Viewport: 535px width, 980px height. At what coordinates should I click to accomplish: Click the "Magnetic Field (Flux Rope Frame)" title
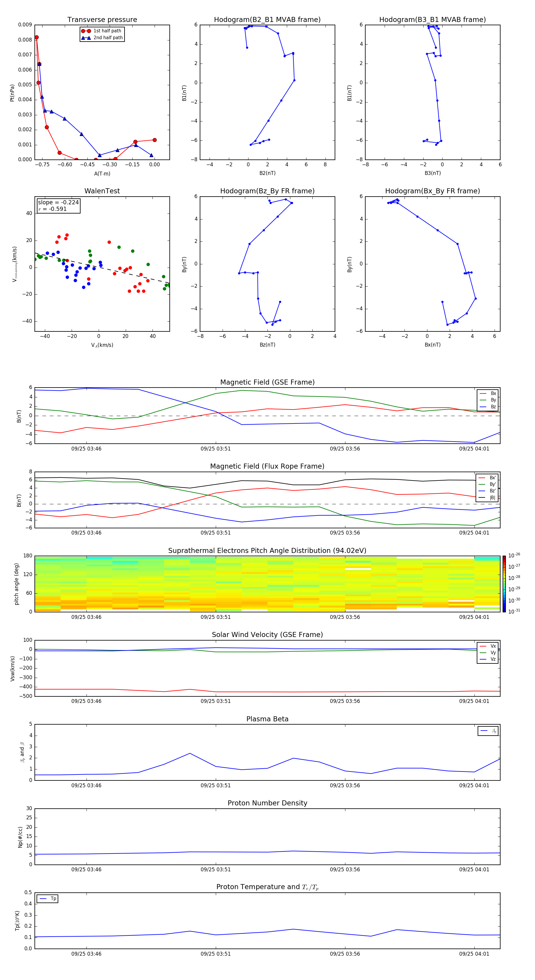[267, 467]
